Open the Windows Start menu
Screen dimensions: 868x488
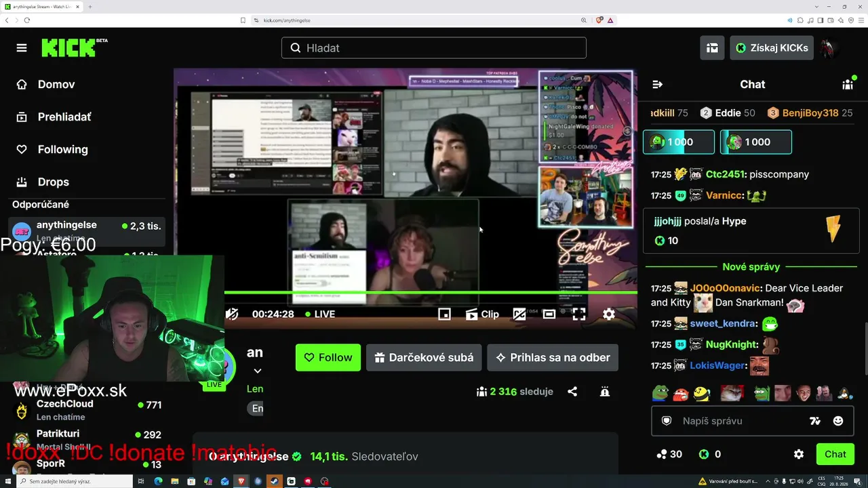click(x=8, y=481)
